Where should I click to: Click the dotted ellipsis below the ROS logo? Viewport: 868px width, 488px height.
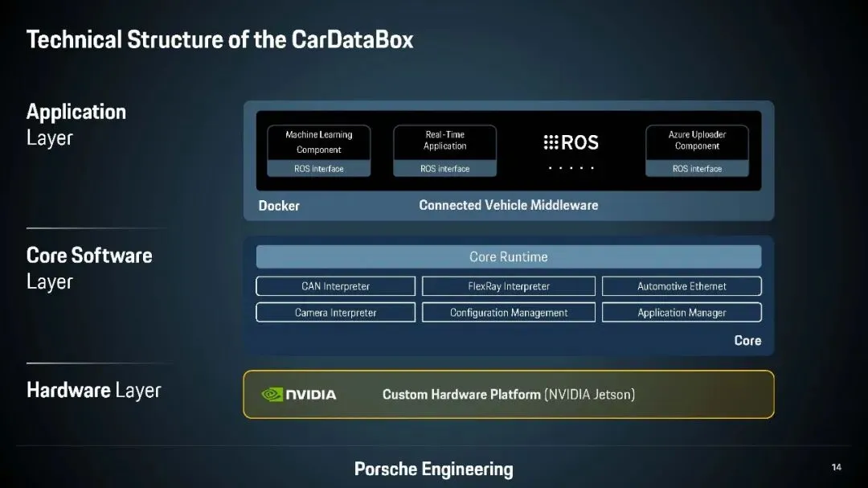click(571, 167)
